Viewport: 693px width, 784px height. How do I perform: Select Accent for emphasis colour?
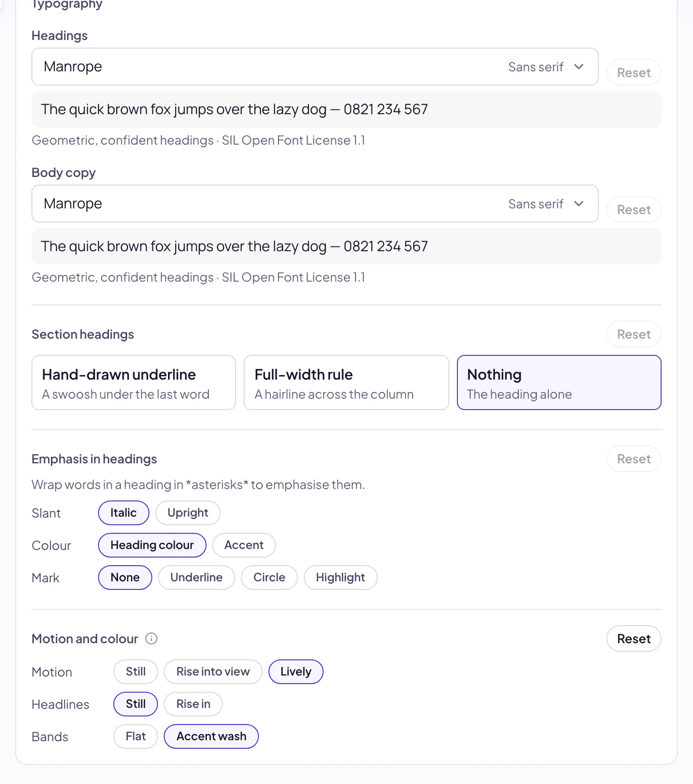pyautogui.click(x=244, y=545)
